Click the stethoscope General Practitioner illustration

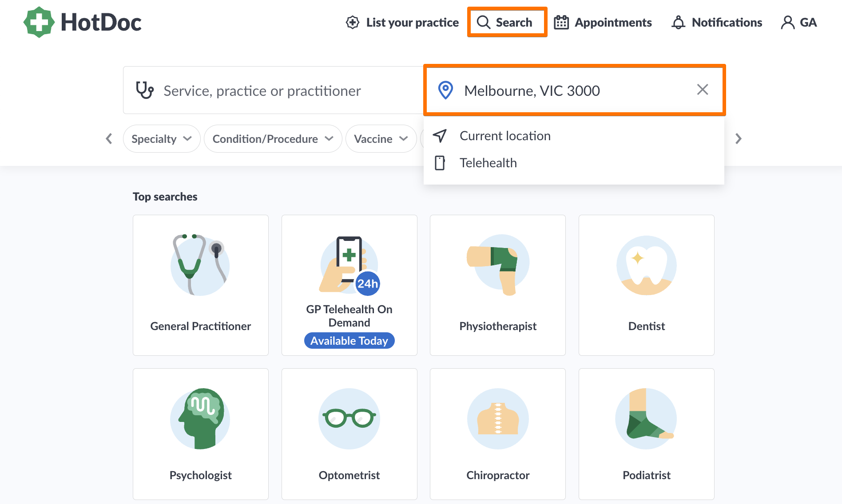pos(200,265)
